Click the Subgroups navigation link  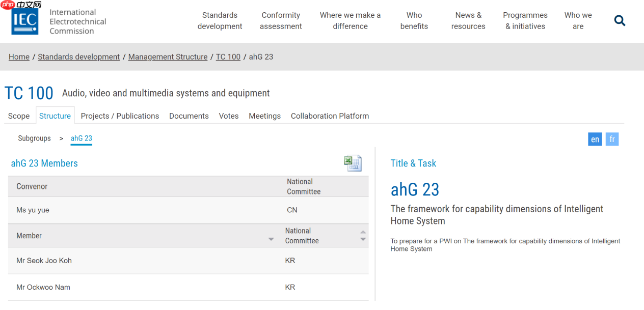(34, 138)
